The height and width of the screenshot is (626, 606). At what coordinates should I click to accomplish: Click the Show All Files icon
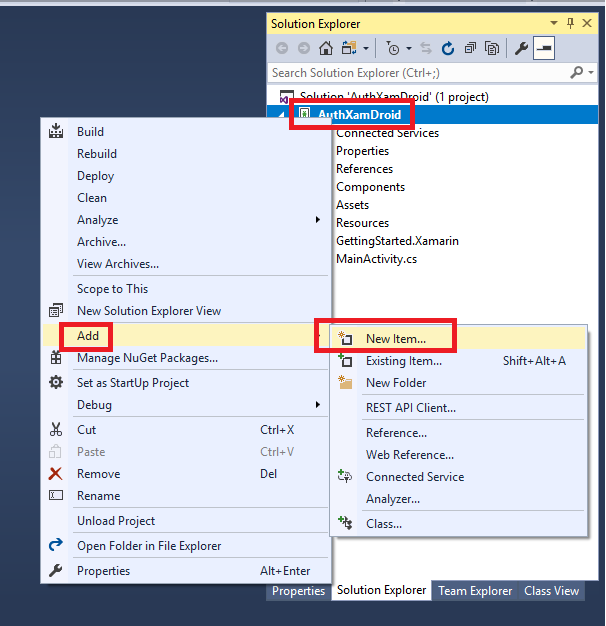click(x=492, y=48)
